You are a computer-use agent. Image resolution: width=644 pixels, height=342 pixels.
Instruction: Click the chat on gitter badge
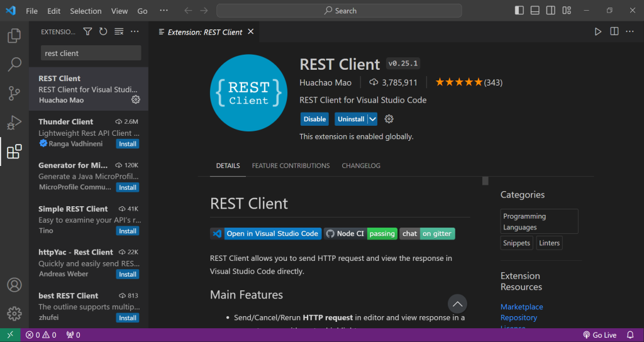click(x=427, y=234)
